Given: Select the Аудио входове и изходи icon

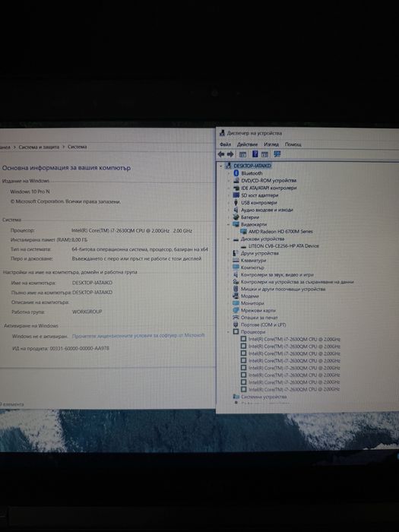Looking at the screenshot, I should [236, 210].
